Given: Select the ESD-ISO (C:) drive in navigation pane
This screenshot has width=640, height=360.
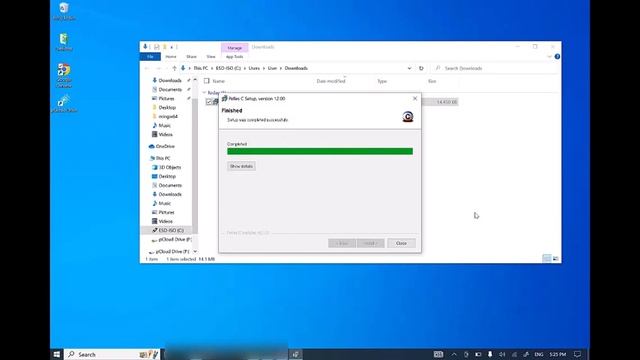Looking at the screenshot, I should tap(168, 230).
